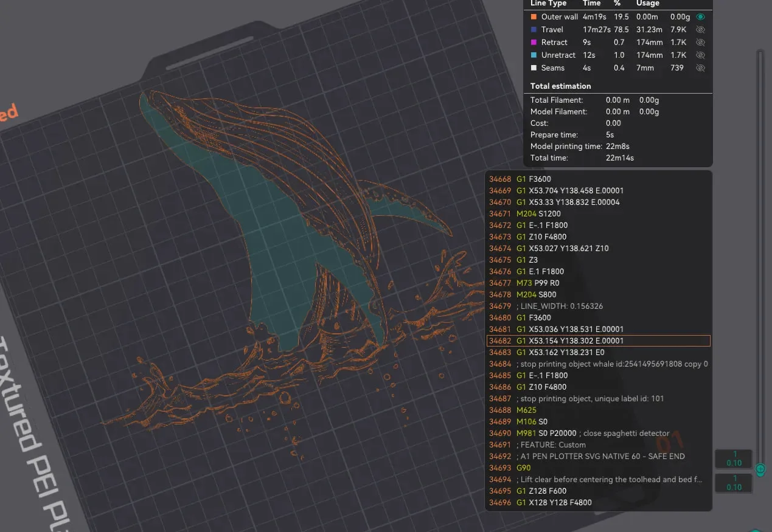Select the LINE_WIDTH comment line 34679
This screenshot has width=772, height=532.
(x=598, y=306)
